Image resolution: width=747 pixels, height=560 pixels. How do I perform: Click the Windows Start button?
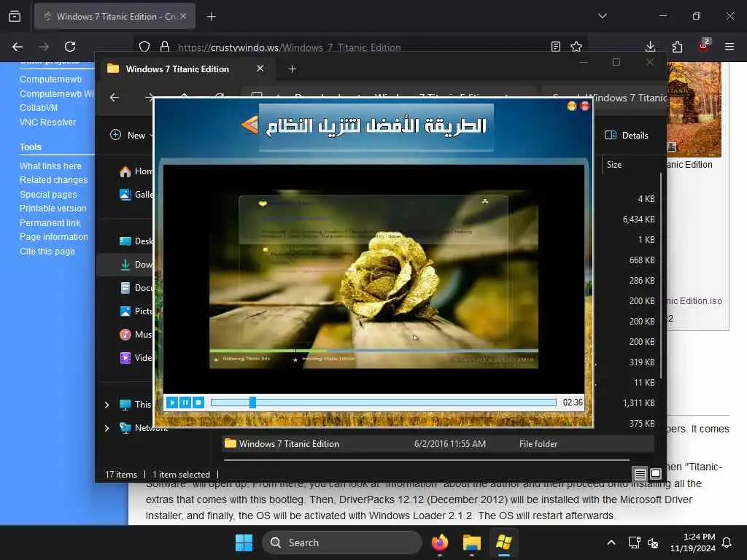pyautogui.click(x=244, y=542)
